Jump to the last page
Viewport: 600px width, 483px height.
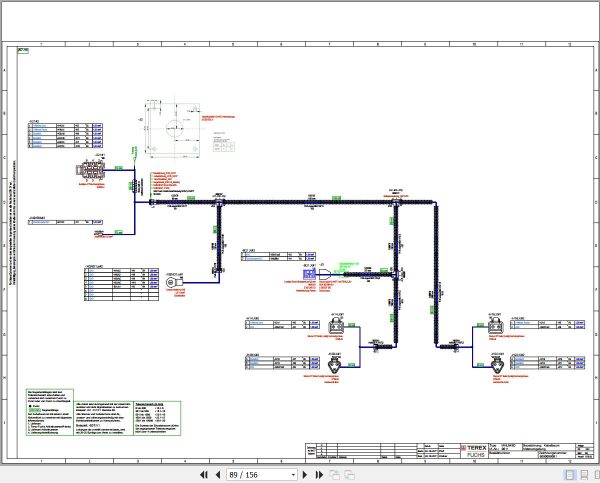319,475
